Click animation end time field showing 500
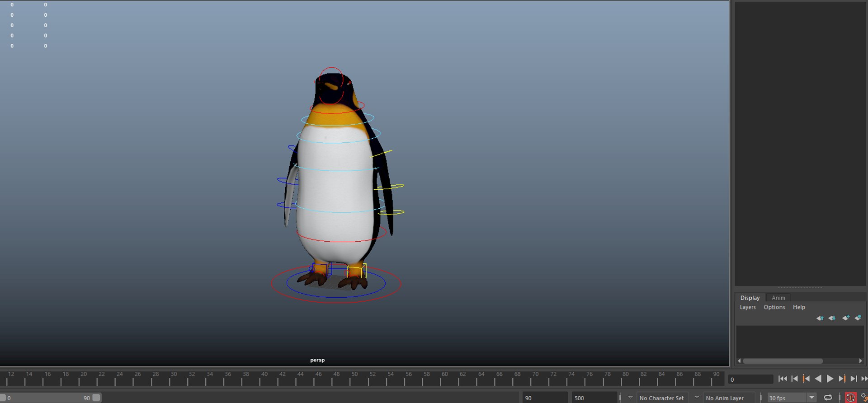Viewport: 868px width, 403px height. point(594,398)
